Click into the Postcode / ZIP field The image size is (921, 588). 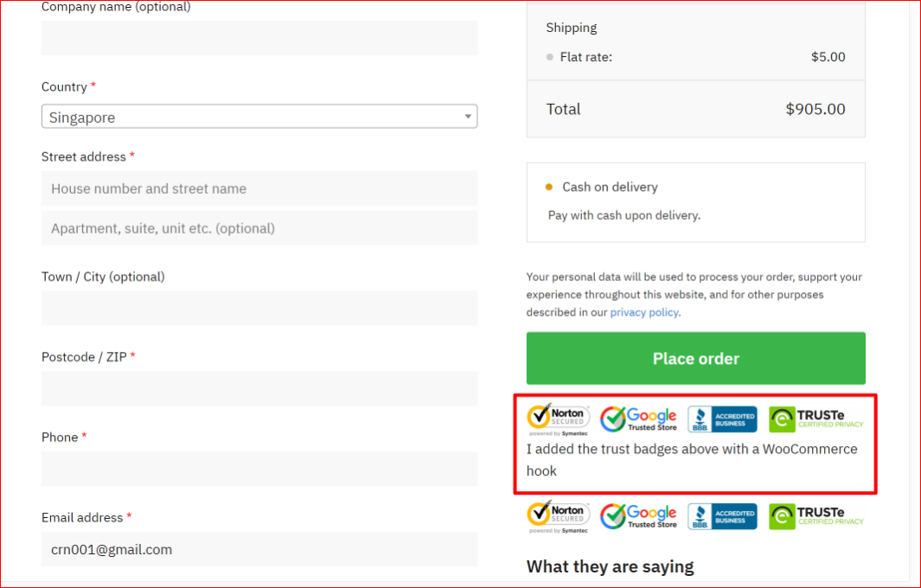tap(259, 388)
